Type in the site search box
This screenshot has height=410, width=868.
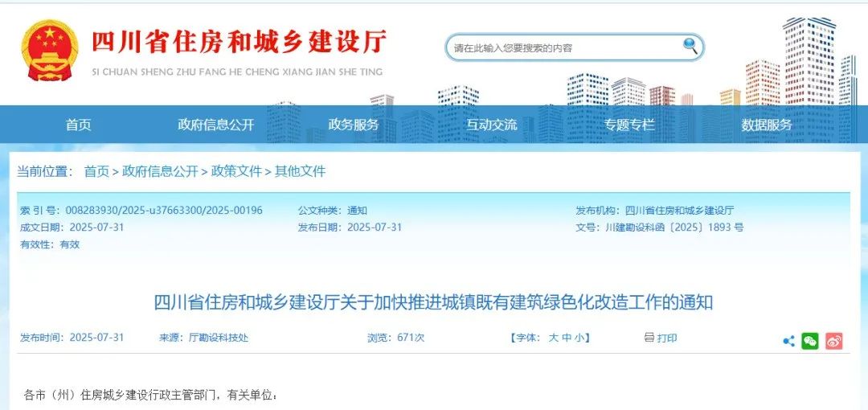[x=563, y=47]
